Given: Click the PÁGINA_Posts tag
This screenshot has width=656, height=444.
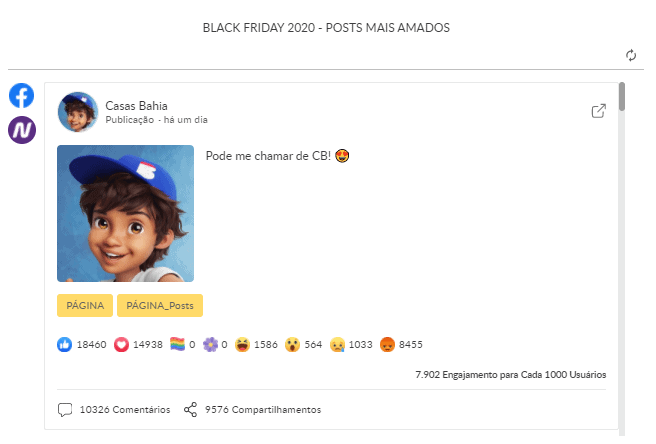Looking at the screenshot, I should [x=160, y=305].
